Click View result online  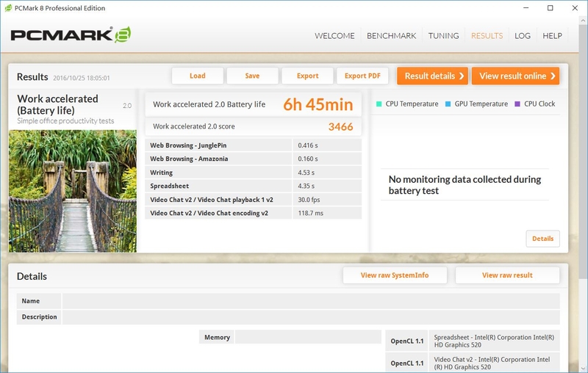(515, 76)
